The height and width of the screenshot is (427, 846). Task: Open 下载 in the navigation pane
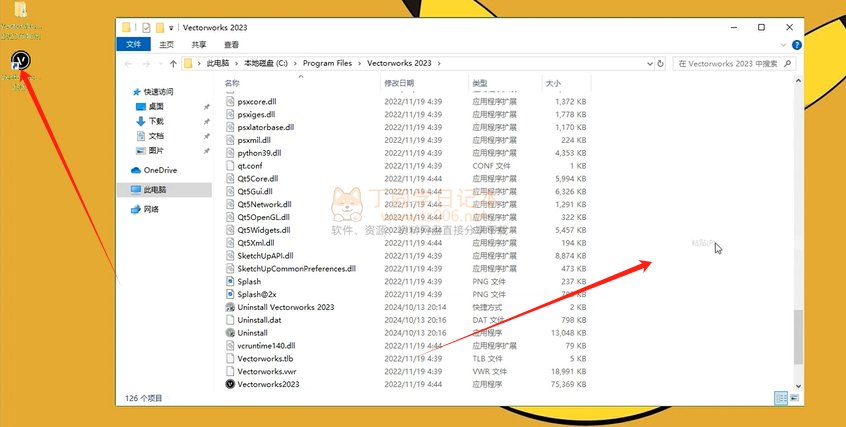[x=156, y=121]
